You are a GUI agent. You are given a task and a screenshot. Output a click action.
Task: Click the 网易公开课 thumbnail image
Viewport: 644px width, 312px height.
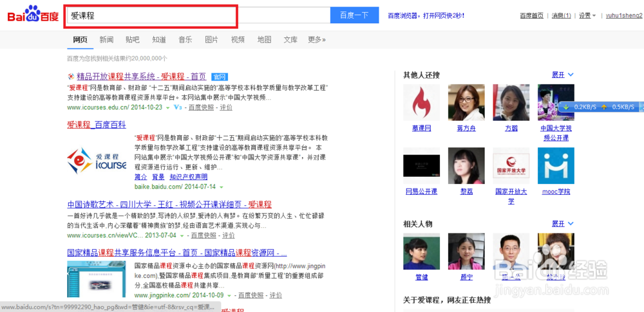[421, 165]
